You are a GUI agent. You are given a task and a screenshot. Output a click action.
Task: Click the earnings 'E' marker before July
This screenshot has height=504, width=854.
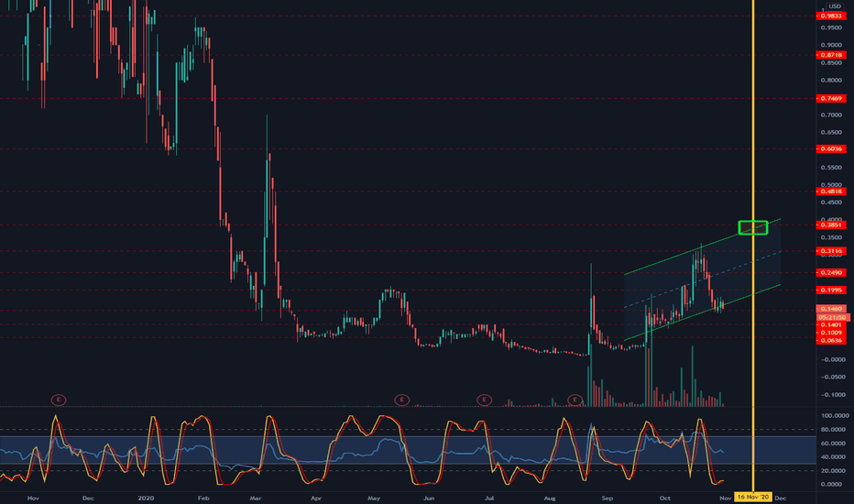(x=484, y=400)
